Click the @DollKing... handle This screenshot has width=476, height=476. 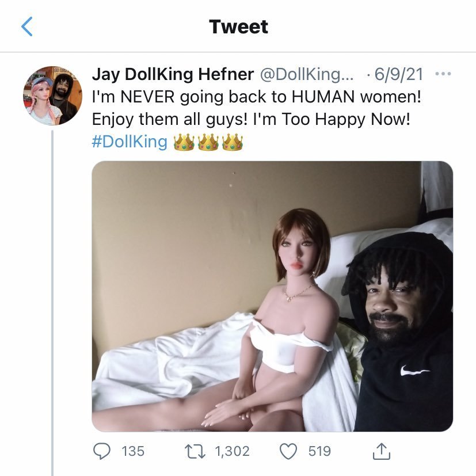coord(309,74)
